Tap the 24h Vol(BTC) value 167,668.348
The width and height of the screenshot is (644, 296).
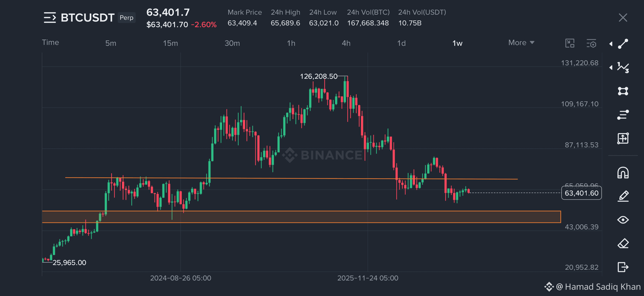368,23
